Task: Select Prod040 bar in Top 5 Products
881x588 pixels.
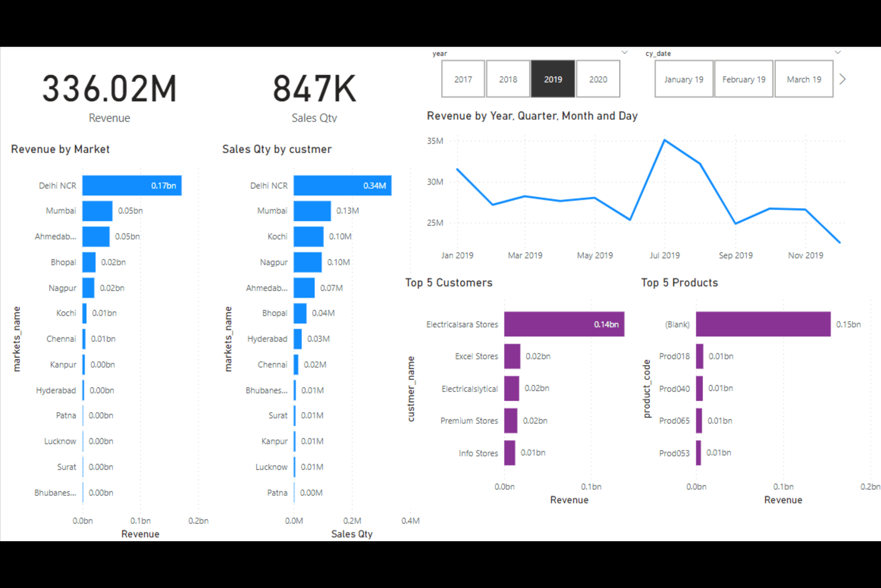Action: pyautogui.click(x=700, y=388)
